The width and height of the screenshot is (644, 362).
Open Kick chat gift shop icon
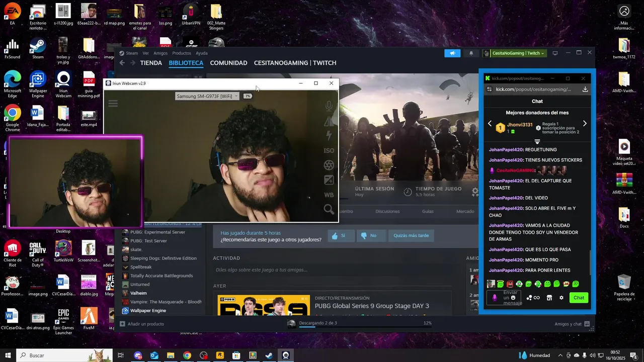pos(549,298)
